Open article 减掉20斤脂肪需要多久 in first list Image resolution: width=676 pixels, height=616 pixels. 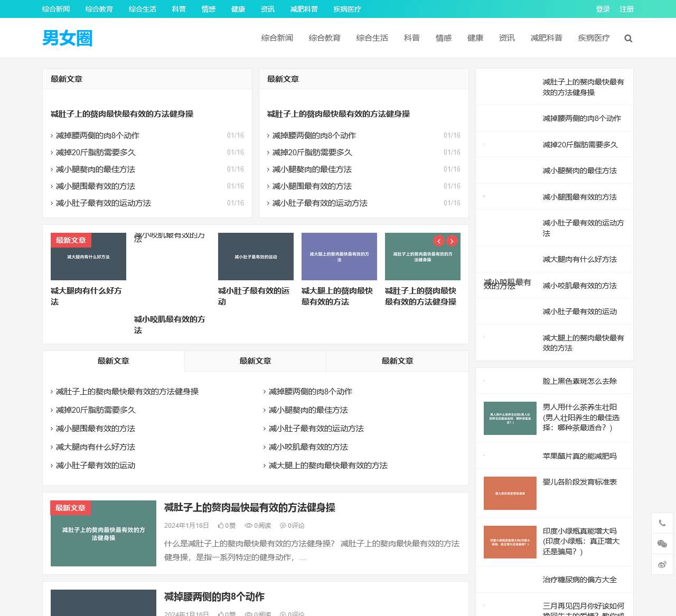(x=96, y=153)
